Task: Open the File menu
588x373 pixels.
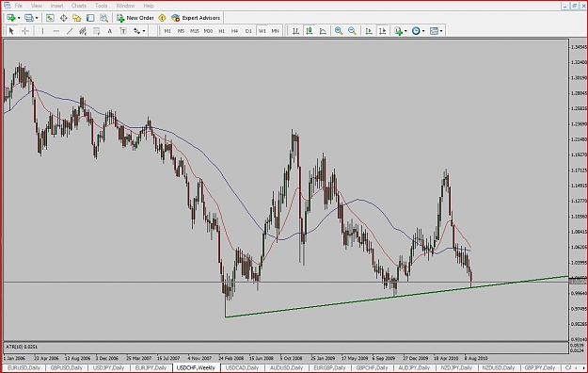Action: click(x=19, y=6)
